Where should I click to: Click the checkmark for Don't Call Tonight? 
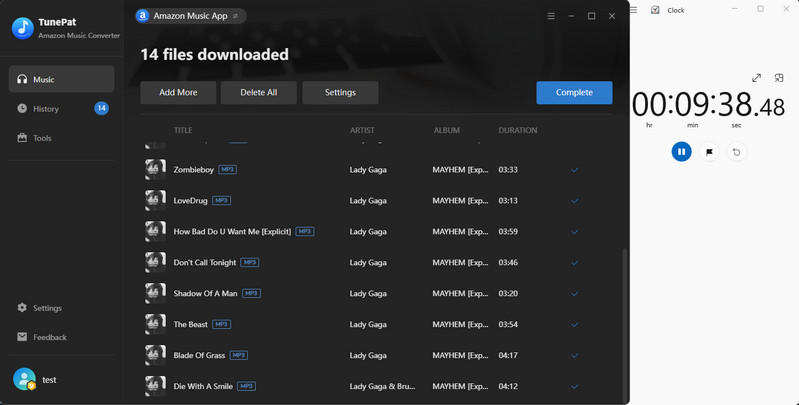click(575, 263)
